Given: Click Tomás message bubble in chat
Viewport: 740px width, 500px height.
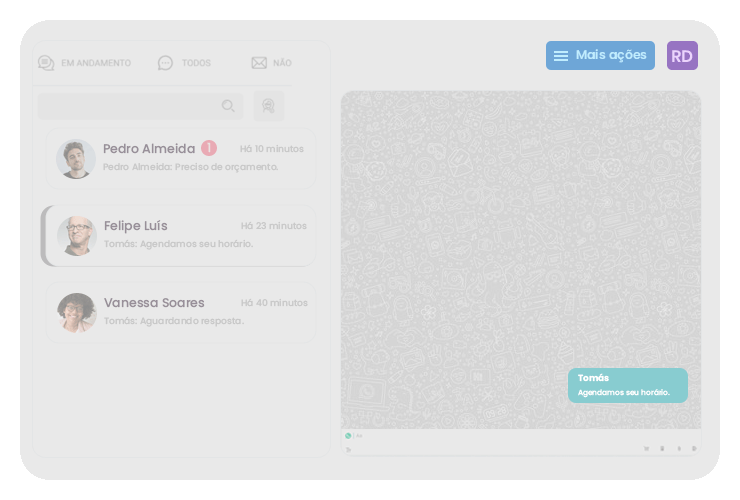Looking at the screenshot, I should [x=627, y=385].
